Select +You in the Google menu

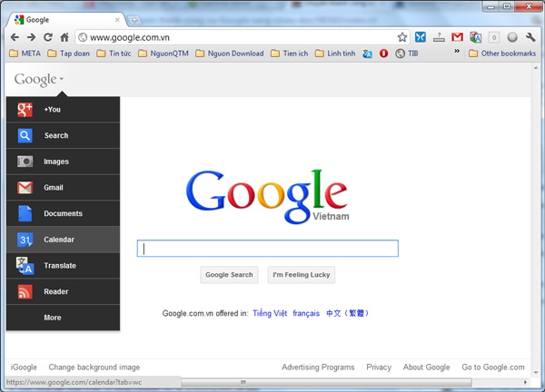click(x=63, y=110)
